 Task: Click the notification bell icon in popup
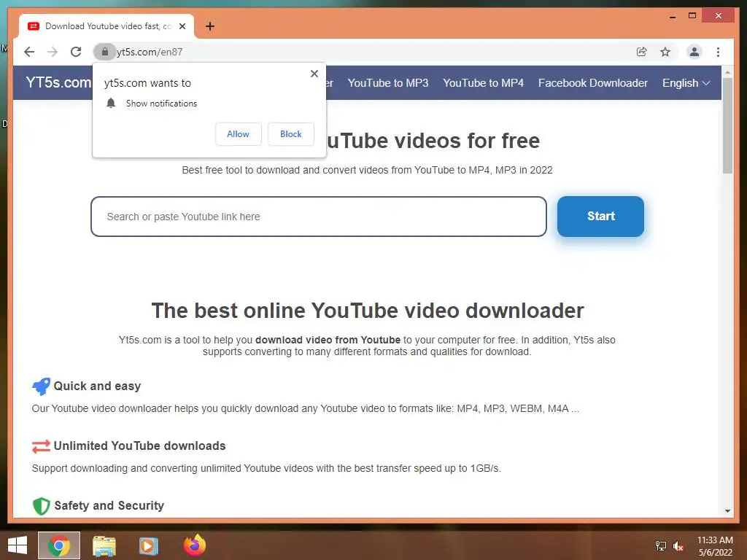pos(111,104)
